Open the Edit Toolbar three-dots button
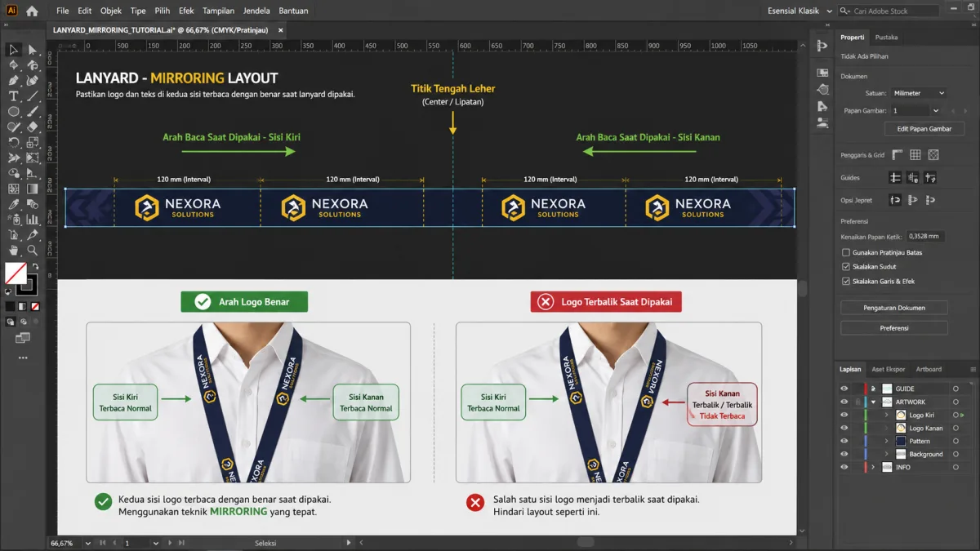Screen dimensions: 980x551 click(23, 358)
